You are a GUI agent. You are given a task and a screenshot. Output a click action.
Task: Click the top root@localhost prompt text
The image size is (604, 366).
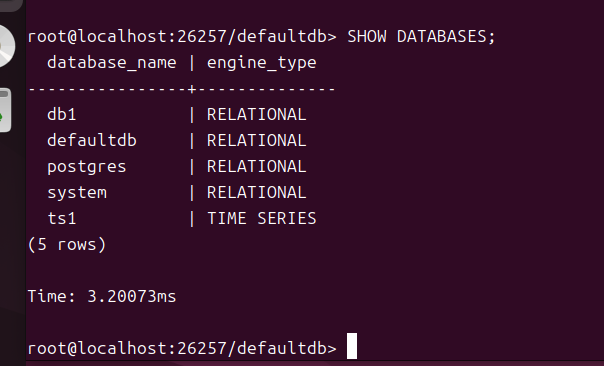[182, 37]
